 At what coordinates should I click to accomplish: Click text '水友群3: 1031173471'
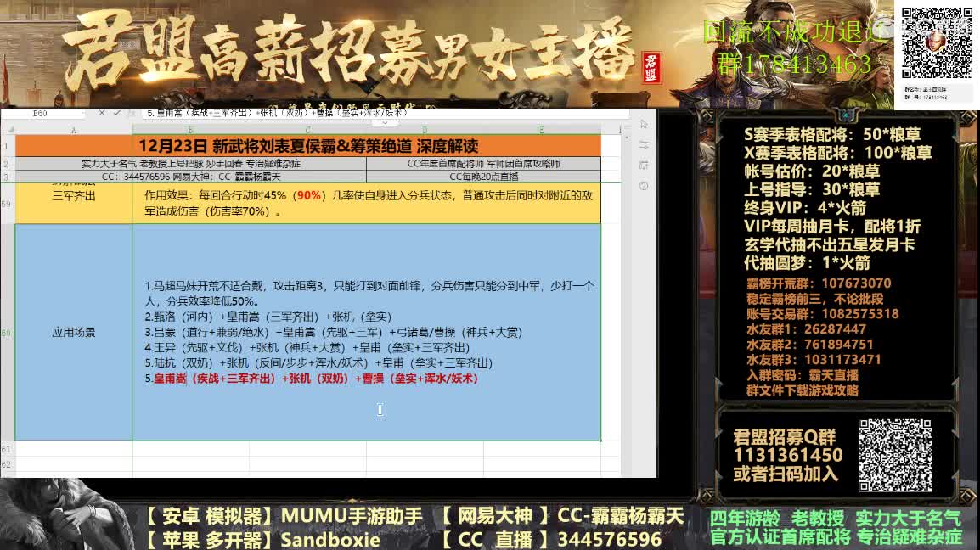click(x=814, y=359)
